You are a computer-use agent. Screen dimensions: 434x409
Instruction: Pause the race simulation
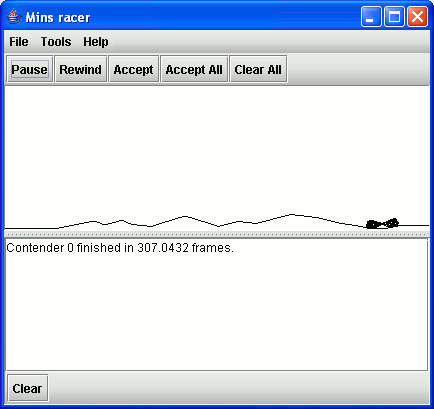pyautogui.click(x=29, y=69)
